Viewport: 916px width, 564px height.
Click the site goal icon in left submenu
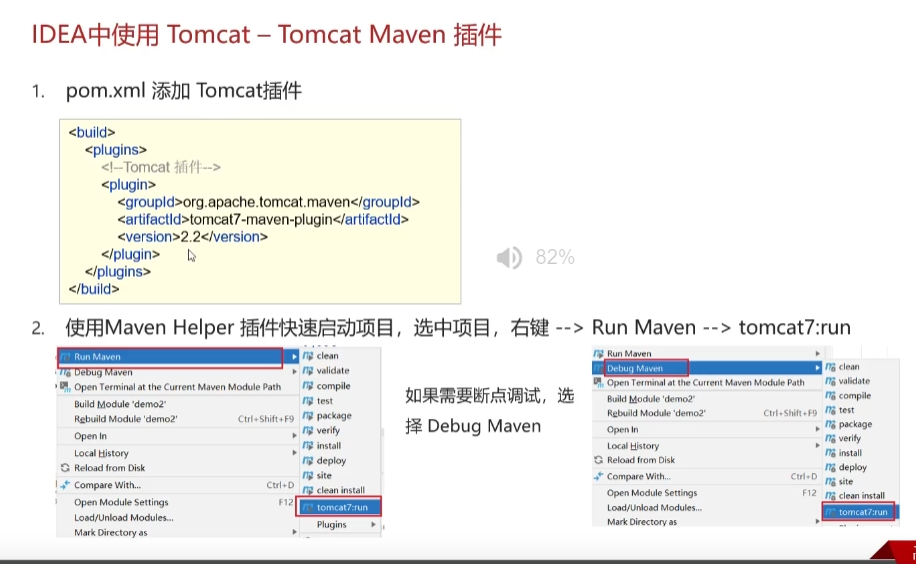point(308,476)
